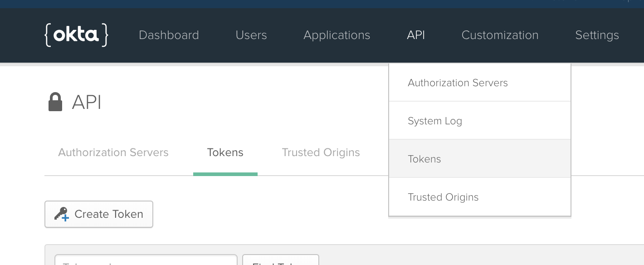Go to Users in the top navigation
Image resolution: width=644 pixels, height=265 pixels.
coord(251,35)
